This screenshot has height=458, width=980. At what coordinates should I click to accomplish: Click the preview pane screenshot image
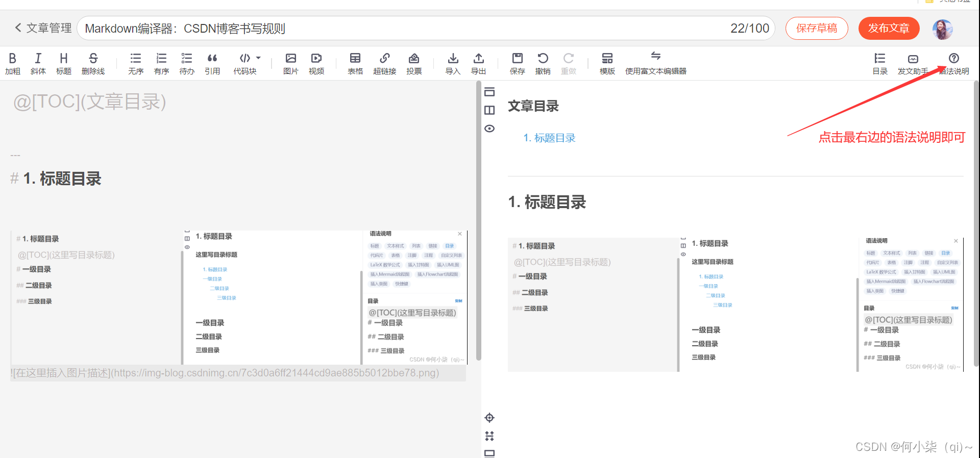[x=736, y=304]
